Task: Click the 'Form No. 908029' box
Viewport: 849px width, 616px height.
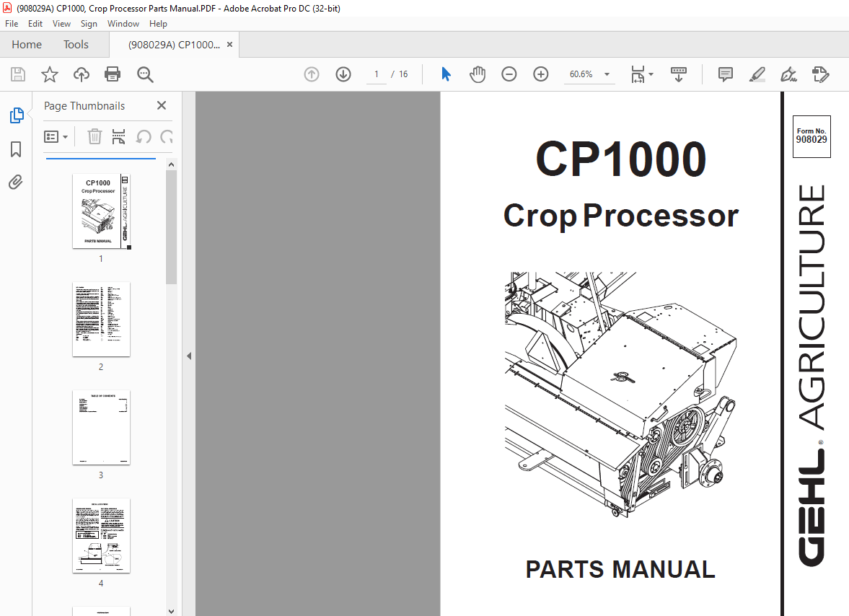Action: pyautogui.click(x=811, y=136)
